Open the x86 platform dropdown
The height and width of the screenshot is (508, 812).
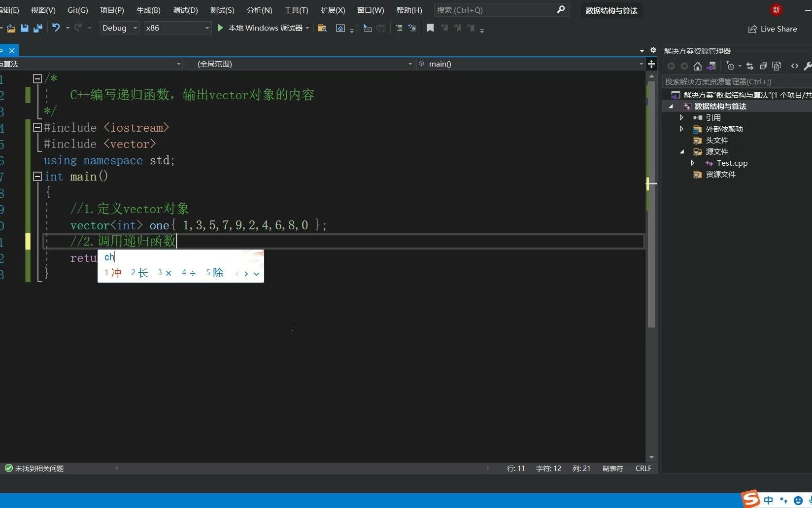click(x=206, y=28)
